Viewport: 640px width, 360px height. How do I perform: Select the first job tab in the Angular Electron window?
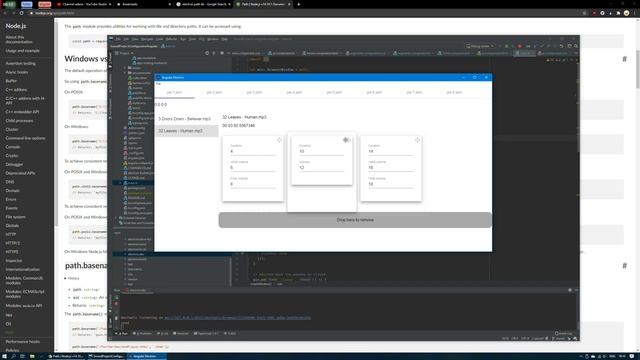(x=174, y=92)
